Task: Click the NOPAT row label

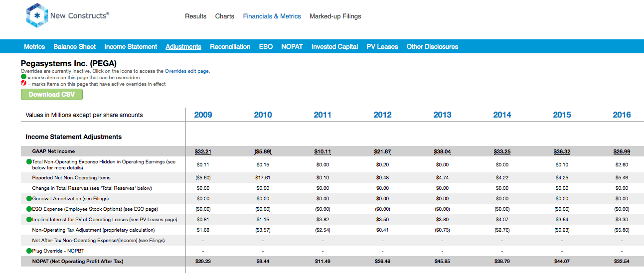Action: coord(78,262)
